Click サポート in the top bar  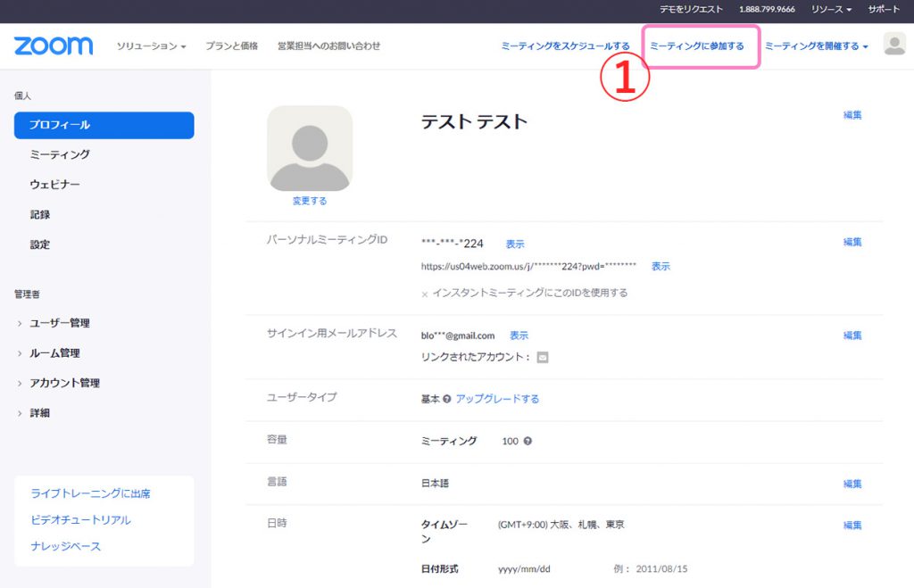pos(883,9)
